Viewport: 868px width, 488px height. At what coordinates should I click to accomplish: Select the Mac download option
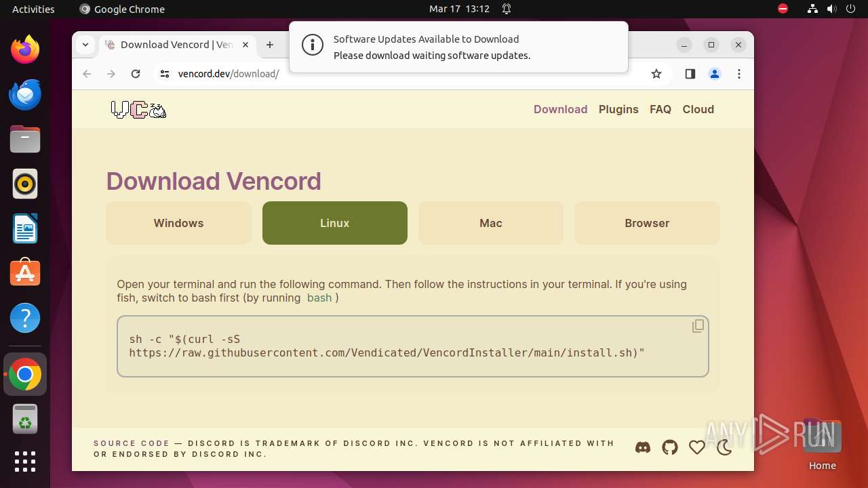click(491, 223)
